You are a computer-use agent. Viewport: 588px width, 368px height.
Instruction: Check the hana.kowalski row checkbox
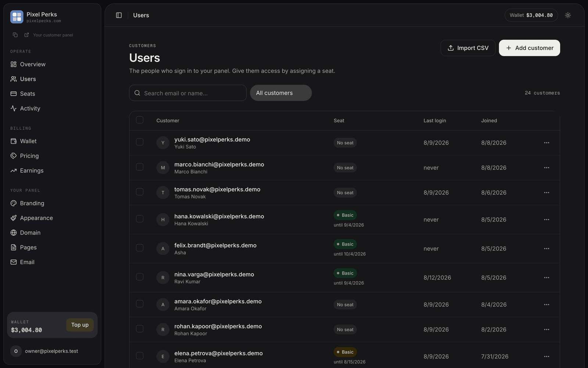coord(140,219)
